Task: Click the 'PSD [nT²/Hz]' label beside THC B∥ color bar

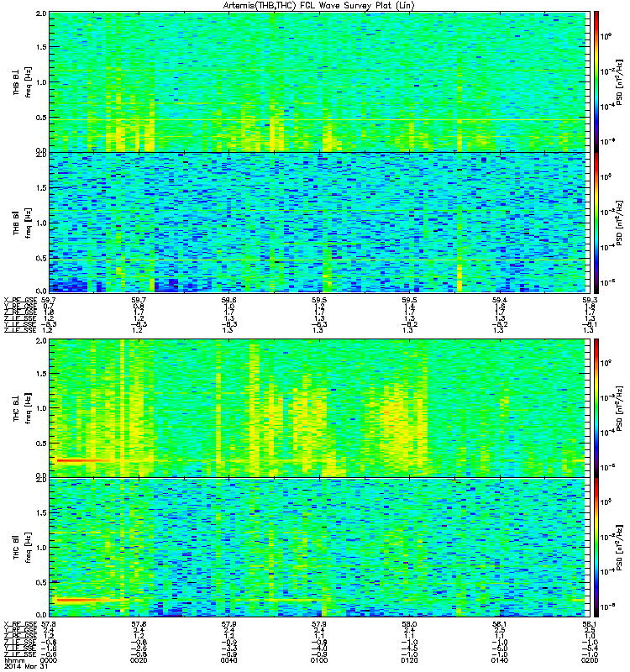Action: 620,548
